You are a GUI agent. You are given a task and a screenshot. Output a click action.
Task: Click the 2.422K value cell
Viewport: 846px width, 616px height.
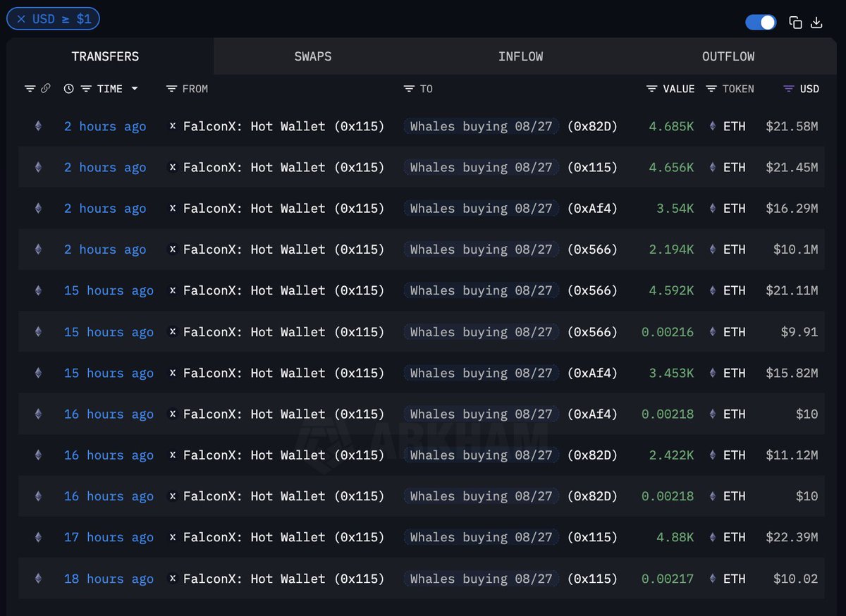pos(671,455)
